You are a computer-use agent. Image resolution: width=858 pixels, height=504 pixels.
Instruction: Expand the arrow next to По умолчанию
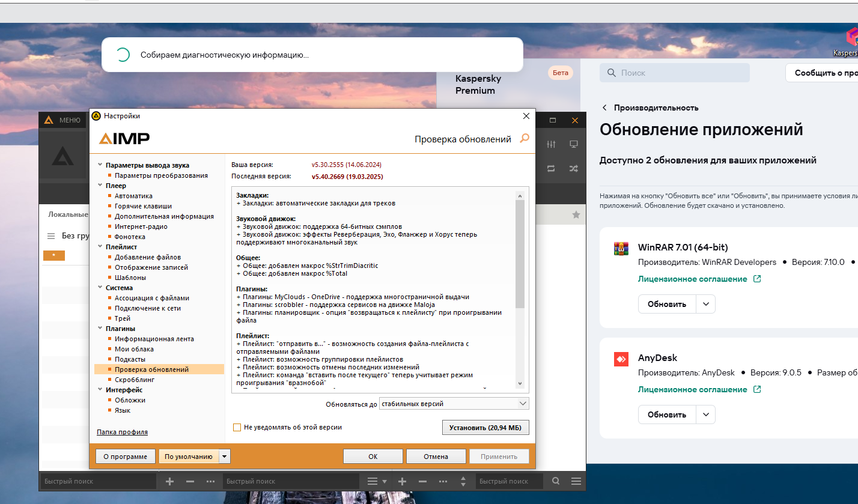click(x=225, y=457)
